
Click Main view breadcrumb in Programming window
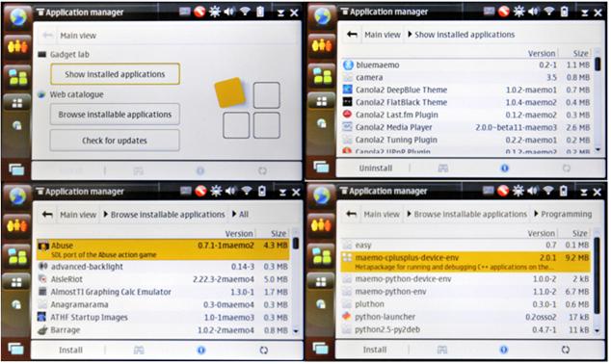click(x=382, y=214)
